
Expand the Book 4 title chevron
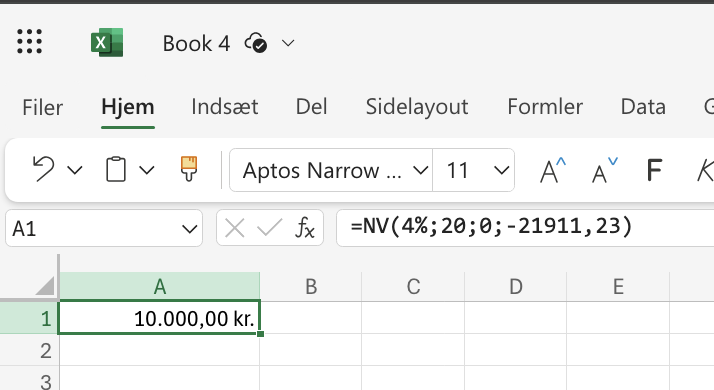click(x=288, y=43)
